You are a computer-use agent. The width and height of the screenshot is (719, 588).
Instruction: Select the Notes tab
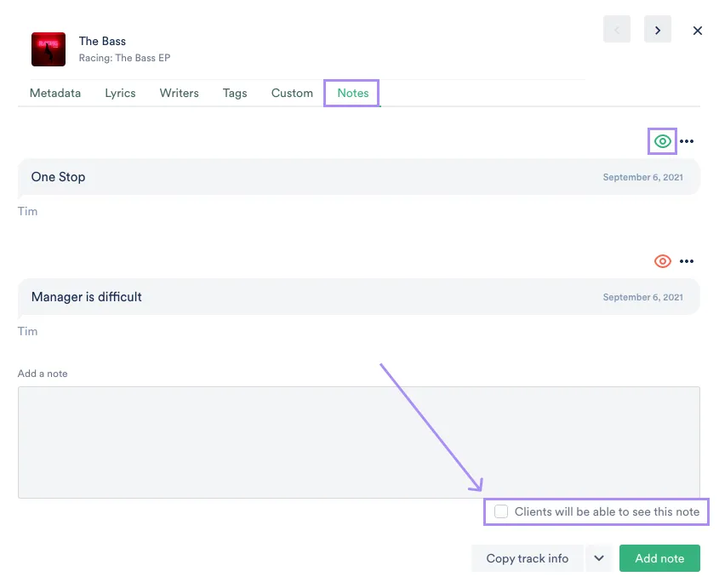pos(352,94)
